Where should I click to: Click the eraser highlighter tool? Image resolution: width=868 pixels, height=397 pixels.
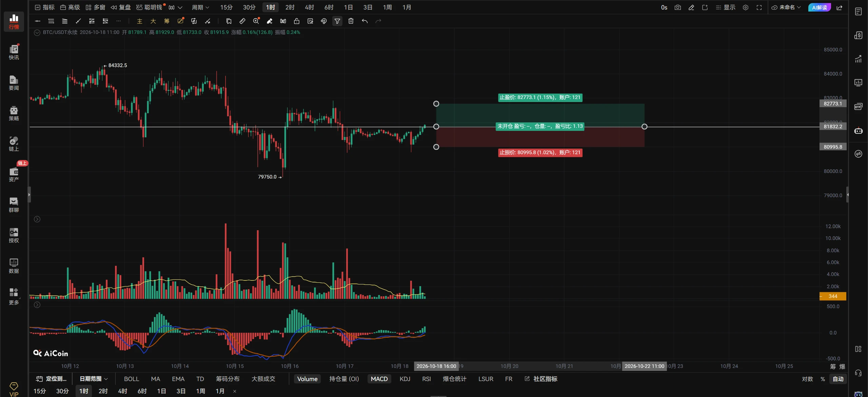tap(270, 21)
